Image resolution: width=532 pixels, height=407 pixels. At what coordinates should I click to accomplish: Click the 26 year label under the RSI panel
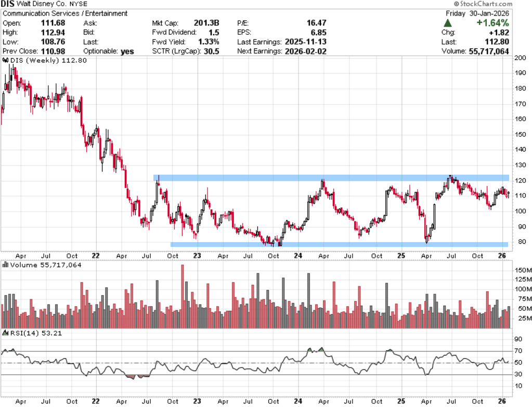502,401
